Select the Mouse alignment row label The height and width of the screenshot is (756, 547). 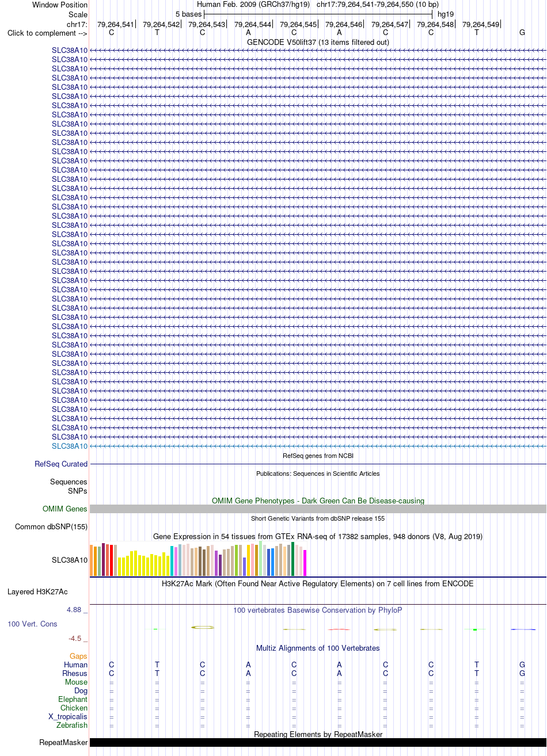77,682
